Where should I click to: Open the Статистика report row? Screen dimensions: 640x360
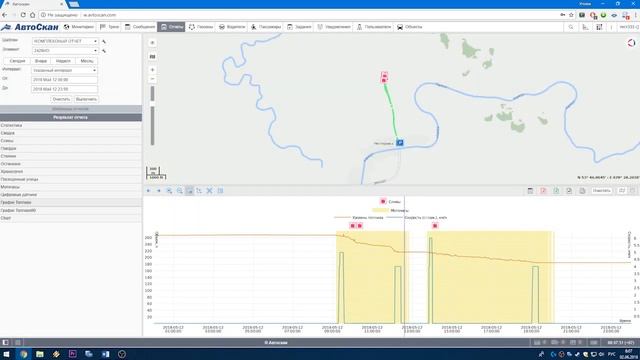(71, 125)
